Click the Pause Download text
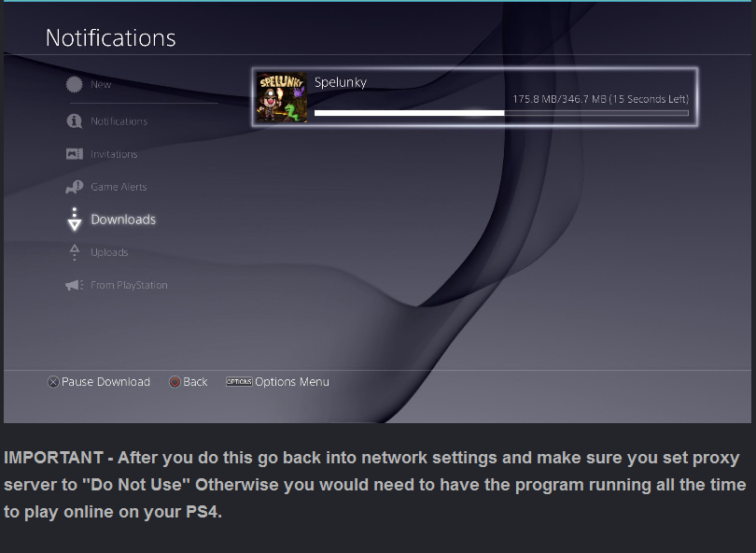756x553 pixels. click(105, 382)
